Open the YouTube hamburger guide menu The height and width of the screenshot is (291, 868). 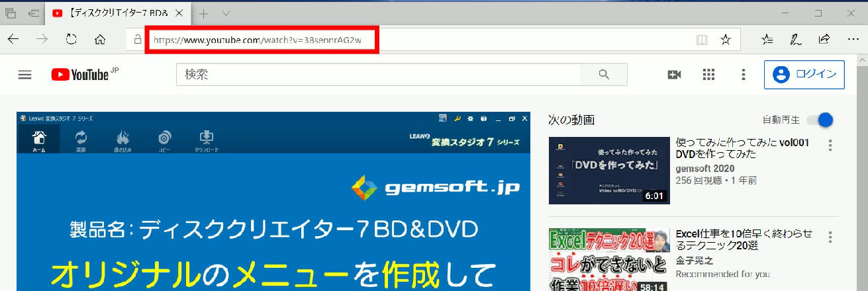(24, 75)
